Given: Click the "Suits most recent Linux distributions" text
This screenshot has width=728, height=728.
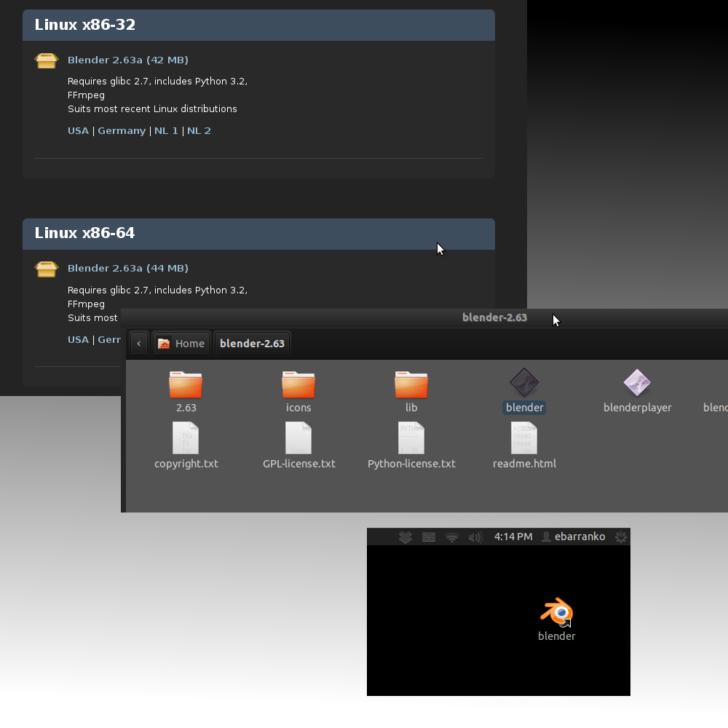Looking at the screenshot, I should (x=152, y=109).
